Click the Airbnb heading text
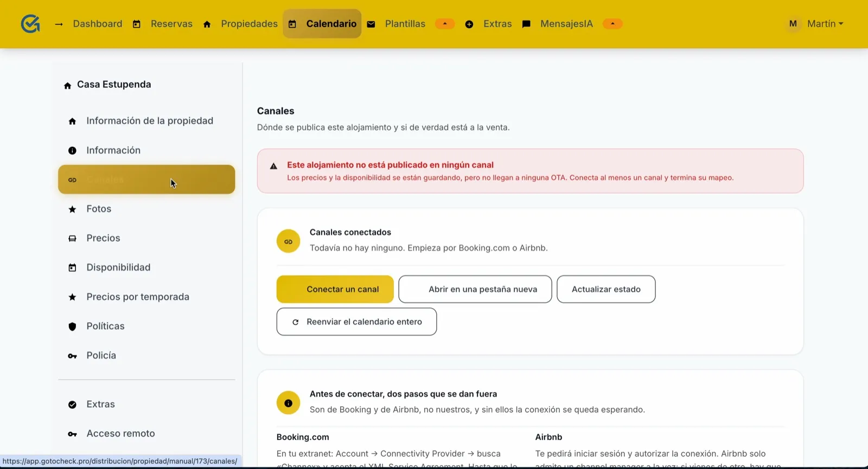Viewport: 868px width, 469px height. (x=548, y=437)
